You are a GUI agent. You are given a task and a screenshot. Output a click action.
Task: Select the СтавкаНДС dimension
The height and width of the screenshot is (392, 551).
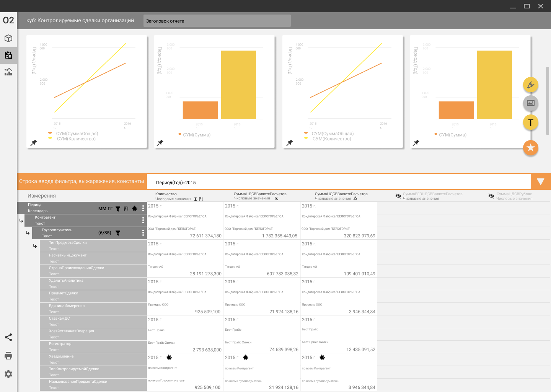[x=93, y=322]
